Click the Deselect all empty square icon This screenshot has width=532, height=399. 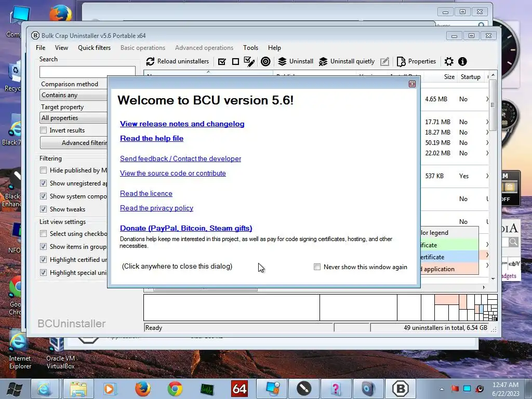click(235, 61)
